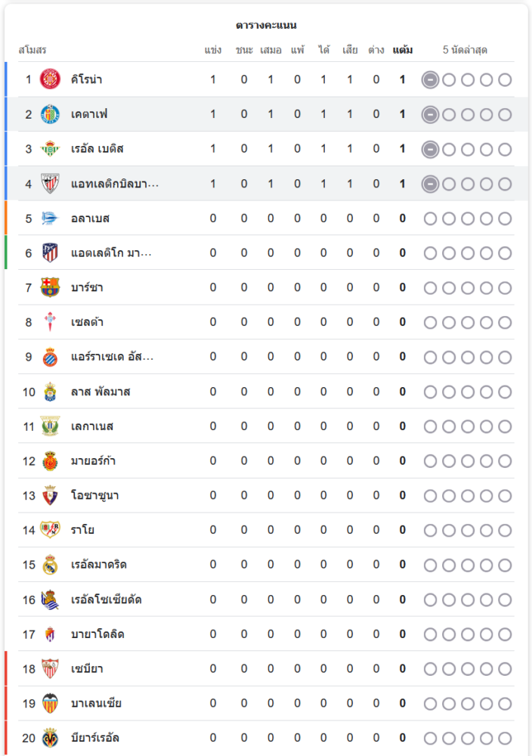Click the Getafe club crest icon

click(50, 114)
